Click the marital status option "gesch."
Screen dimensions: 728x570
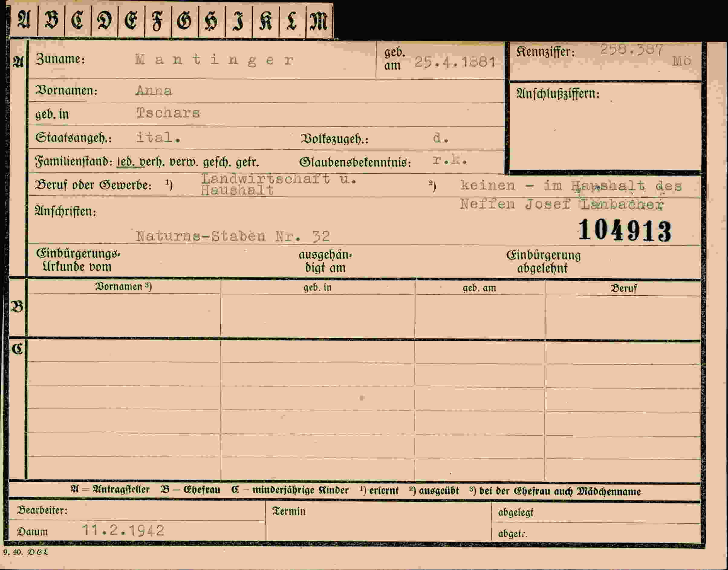pos(217,162)
